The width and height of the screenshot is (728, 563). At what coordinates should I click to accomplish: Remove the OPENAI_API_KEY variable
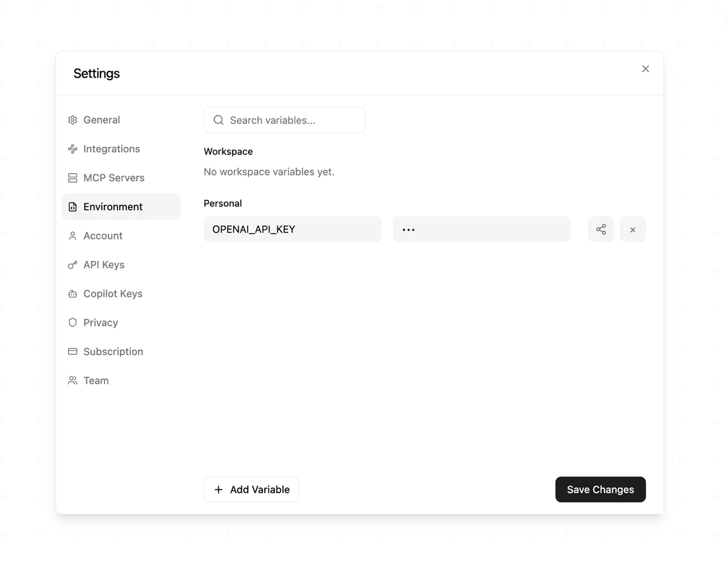[632, 229]
